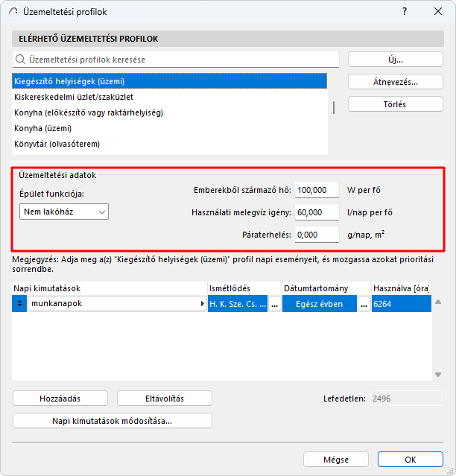Click the help question mark icon

(x=405, y=11)
